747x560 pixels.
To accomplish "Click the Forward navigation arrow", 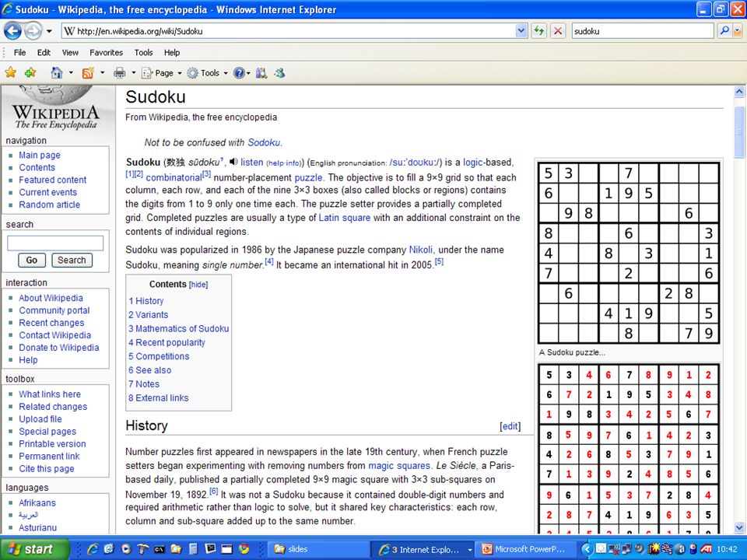I will click(x=33, y=31).
